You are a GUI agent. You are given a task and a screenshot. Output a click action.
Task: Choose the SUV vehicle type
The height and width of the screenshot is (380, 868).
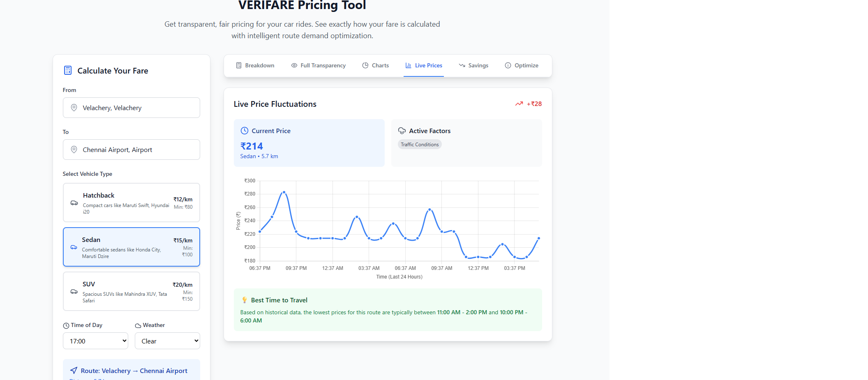point(132,291)
